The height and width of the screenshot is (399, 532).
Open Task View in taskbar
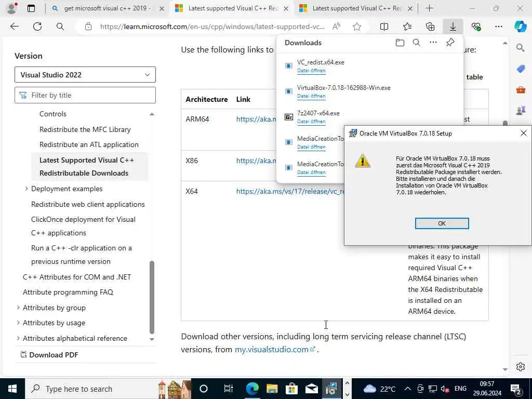pyautogui.click(x=228, y=389)
